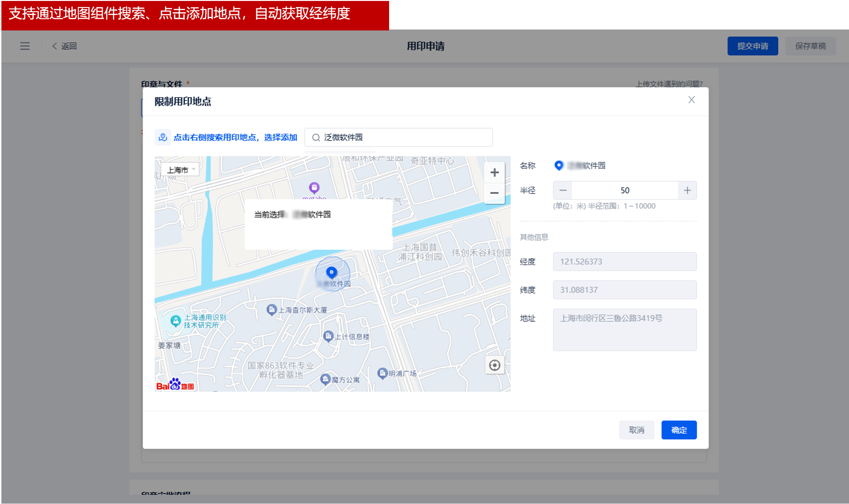Increase radius with the plus stepper

click(x=687, y=191)
